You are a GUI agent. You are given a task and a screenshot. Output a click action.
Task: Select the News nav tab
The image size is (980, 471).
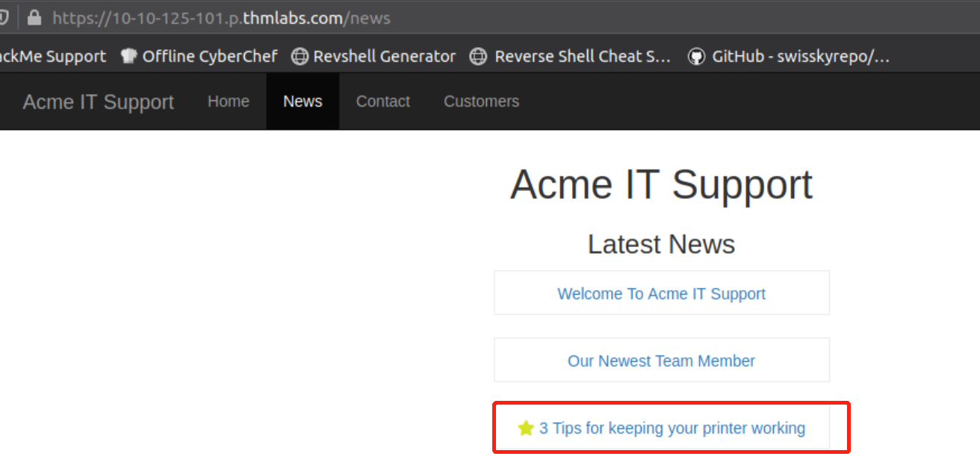coord(303,102)
